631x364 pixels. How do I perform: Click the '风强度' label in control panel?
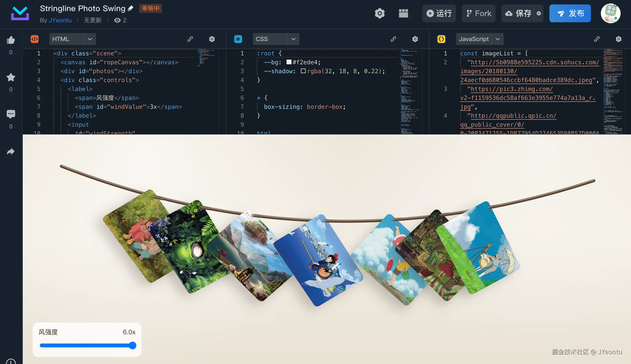coord(48,332)
